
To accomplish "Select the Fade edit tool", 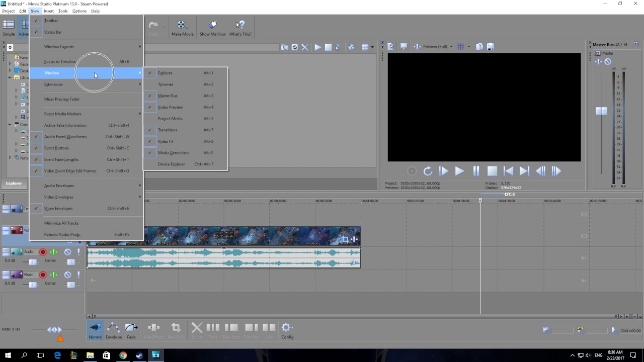I will pyautogui.click(x=131, y=331).
